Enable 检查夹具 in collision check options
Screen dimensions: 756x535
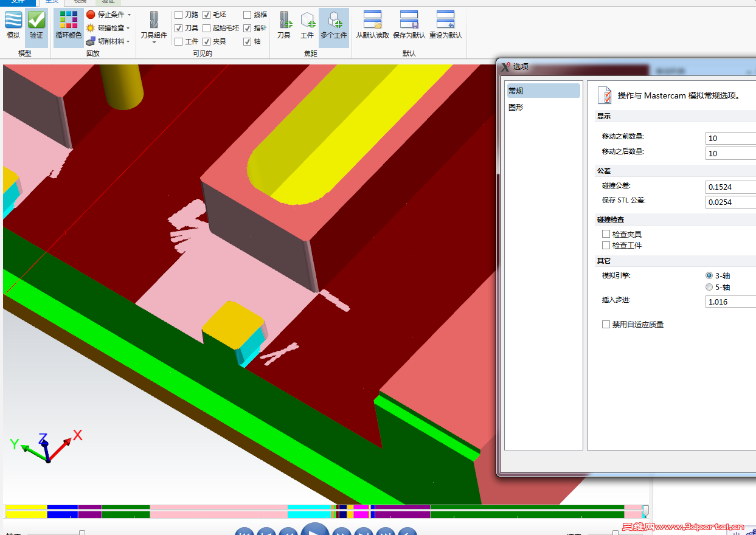point(606,234)
